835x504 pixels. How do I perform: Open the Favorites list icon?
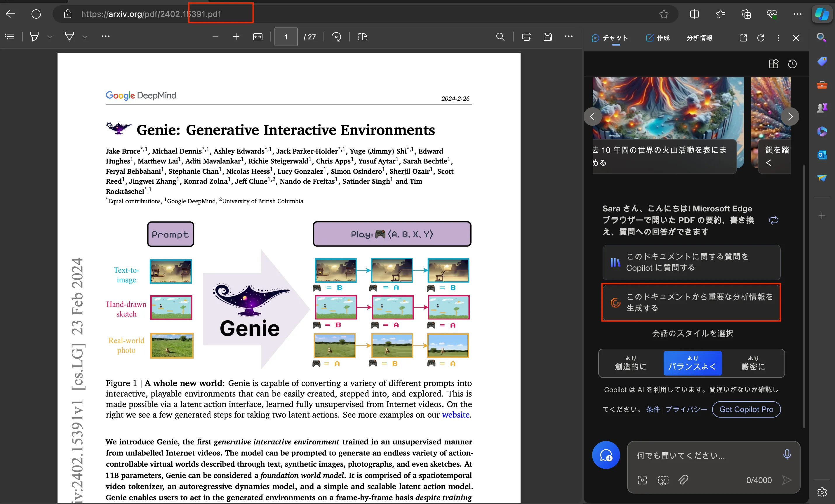[721, 14]
